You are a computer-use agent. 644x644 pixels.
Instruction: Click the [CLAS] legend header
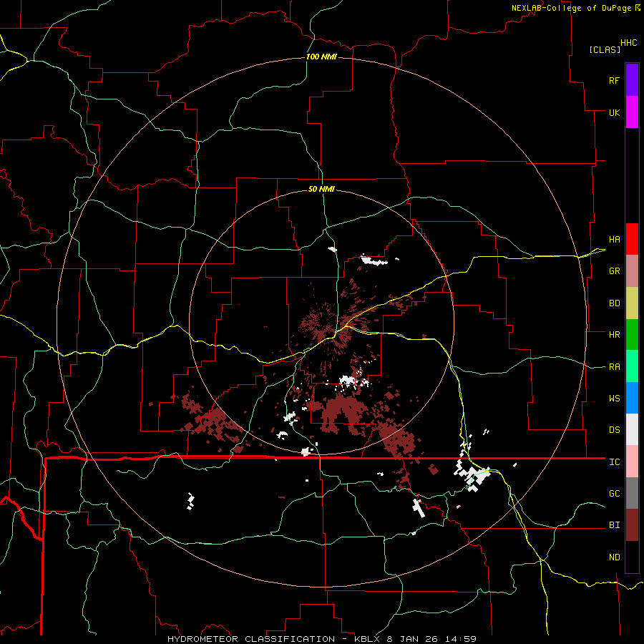pyautogui.click(x=605, y=49)
